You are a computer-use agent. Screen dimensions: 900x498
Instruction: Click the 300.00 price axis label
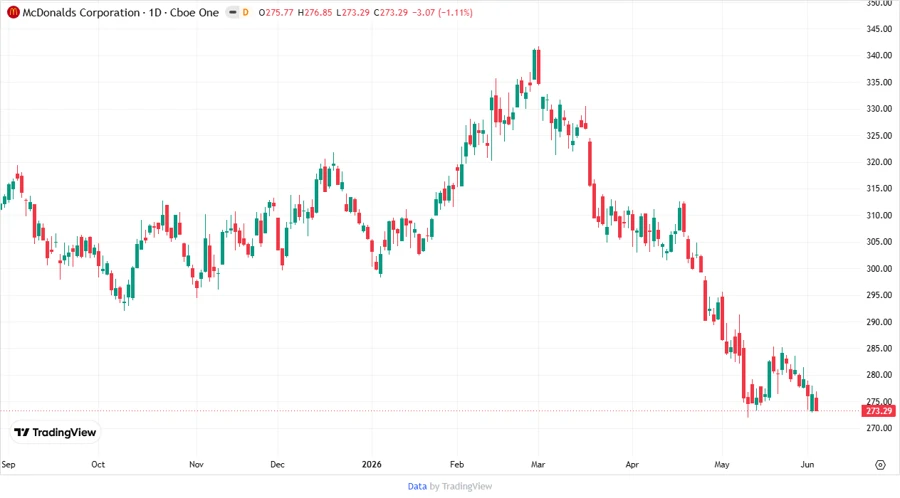[x=879, y=269]
